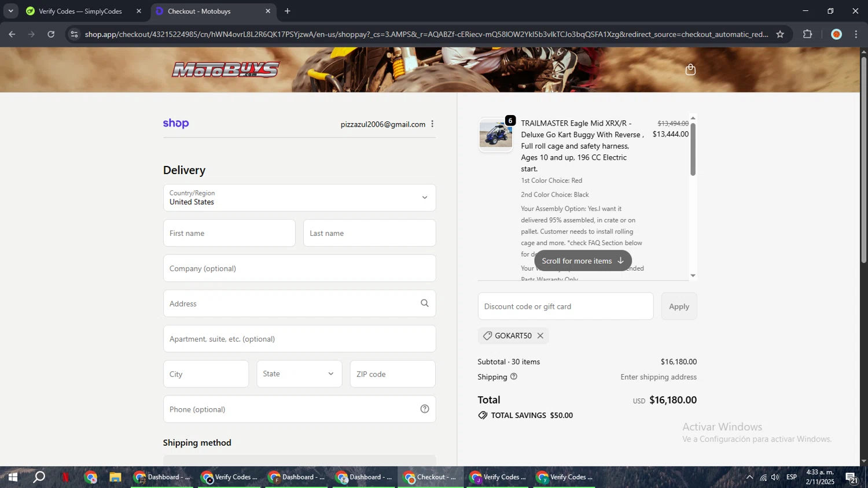
Task: Select the Checkout Motobuys tab
Action: point(214,11)
